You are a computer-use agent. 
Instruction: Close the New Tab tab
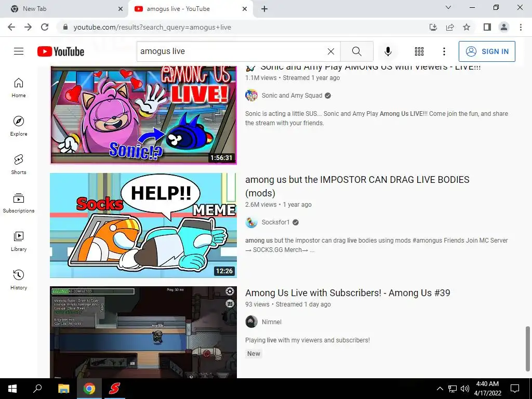click(x=121, y=9)
